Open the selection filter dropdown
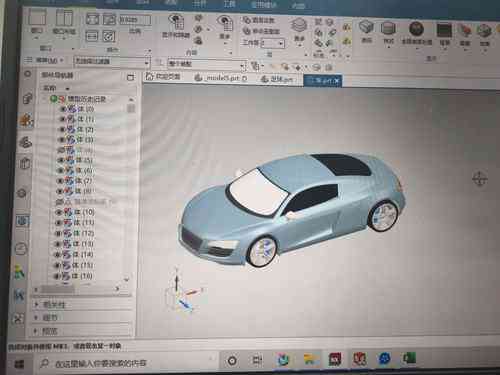The width and height of the screenshot is (500, 375). 111,61
